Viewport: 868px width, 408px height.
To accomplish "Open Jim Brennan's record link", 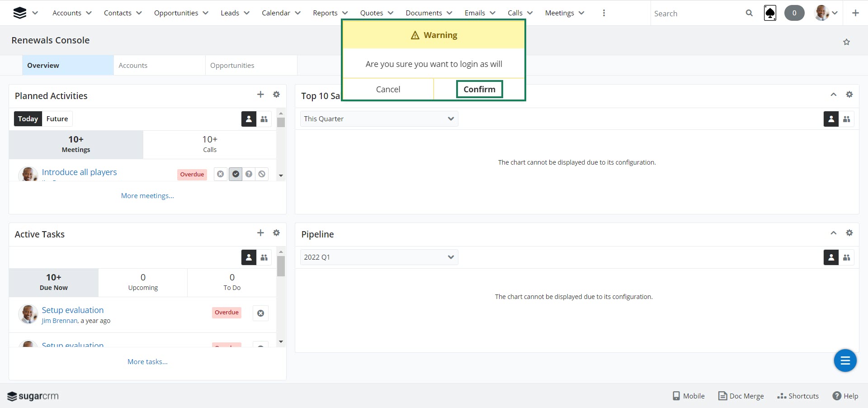I will (60, 321).
